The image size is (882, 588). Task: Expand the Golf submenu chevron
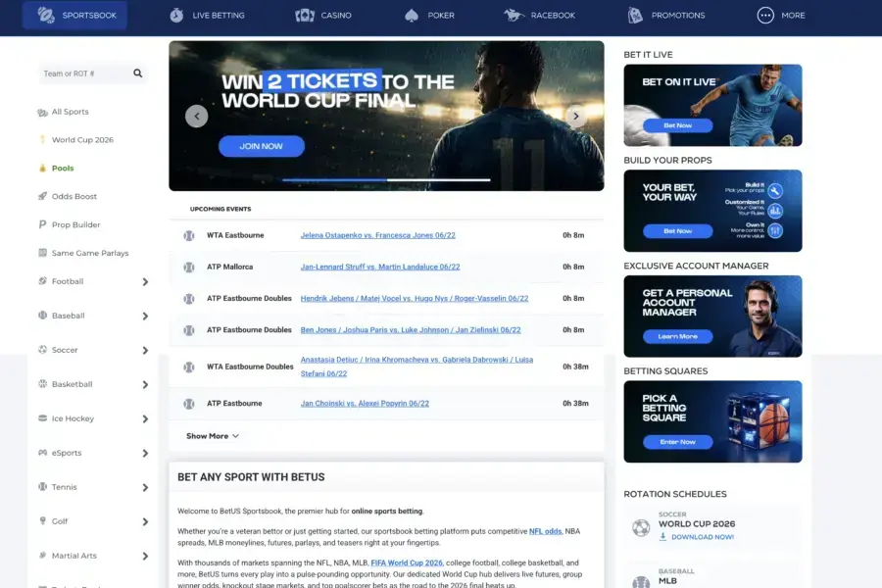coord(145,522)
